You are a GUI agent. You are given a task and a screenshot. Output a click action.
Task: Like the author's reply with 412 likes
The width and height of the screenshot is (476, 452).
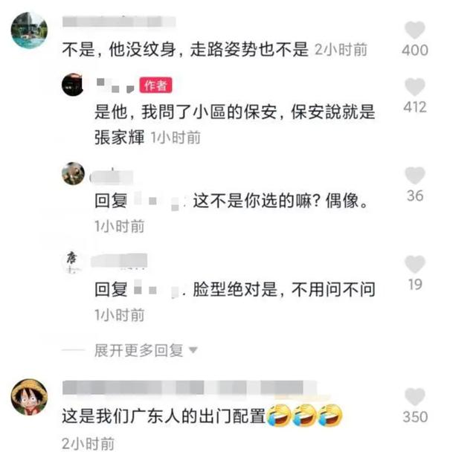[415, 87]
